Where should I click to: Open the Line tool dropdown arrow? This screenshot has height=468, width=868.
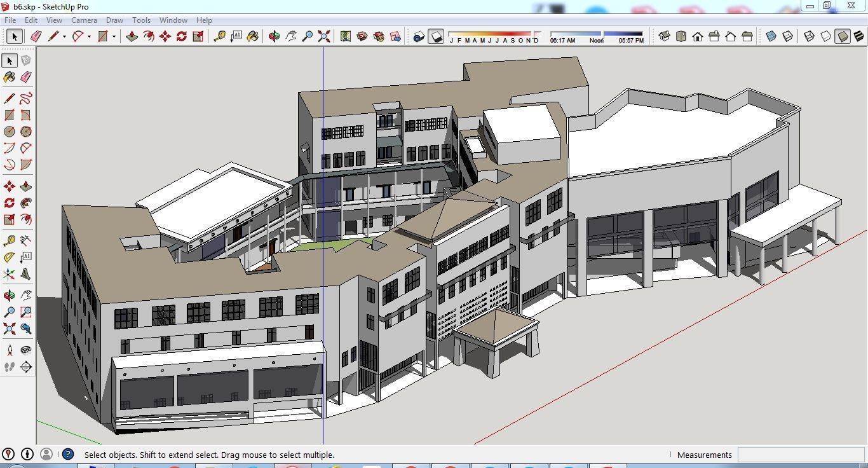(64, 36)
